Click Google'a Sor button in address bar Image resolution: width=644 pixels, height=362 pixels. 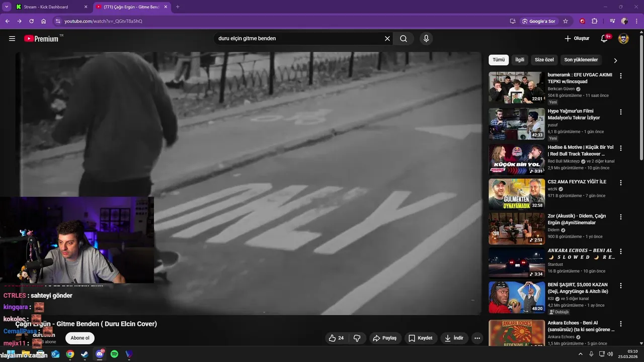538,21
